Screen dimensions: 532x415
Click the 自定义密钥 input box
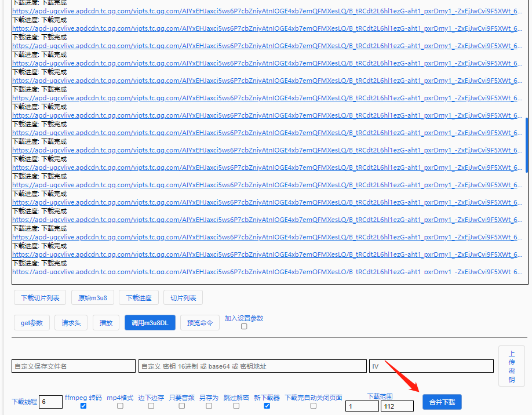click(252, 366)
